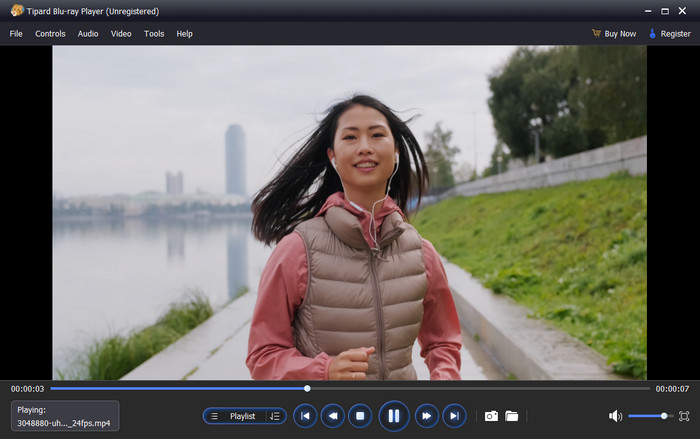Click the playlist list icon
Viewport: 700px width, 439px height.
(214, 416)
